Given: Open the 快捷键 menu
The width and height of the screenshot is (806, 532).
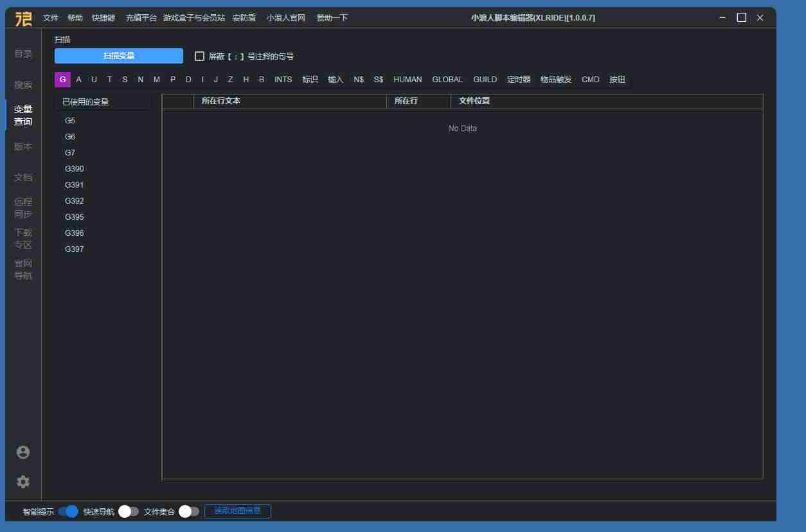Looking at the screenshot, I should coord(103,18).
